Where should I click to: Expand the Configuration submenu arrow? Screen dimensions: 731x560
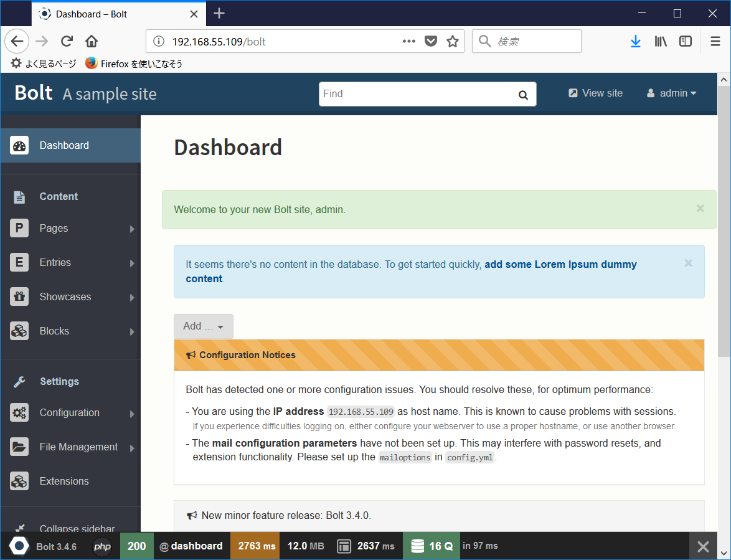(132, 414)
